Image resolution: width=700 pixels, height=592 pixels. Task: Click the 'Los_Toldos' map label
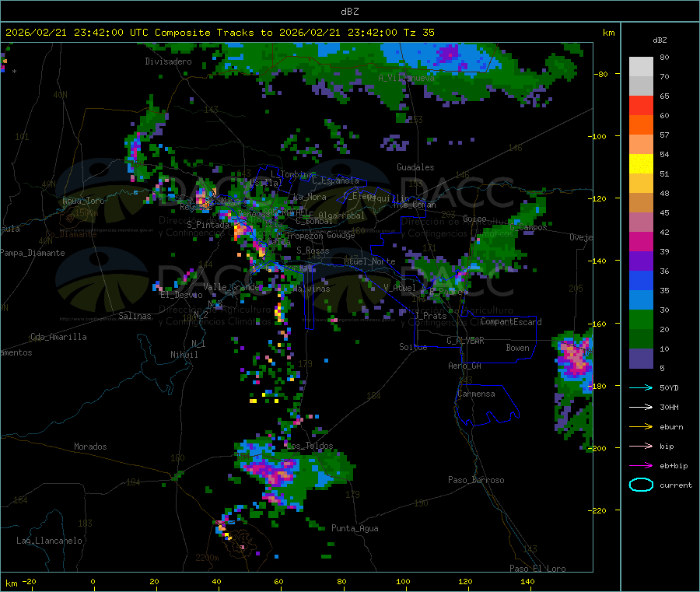coord(310,446)
